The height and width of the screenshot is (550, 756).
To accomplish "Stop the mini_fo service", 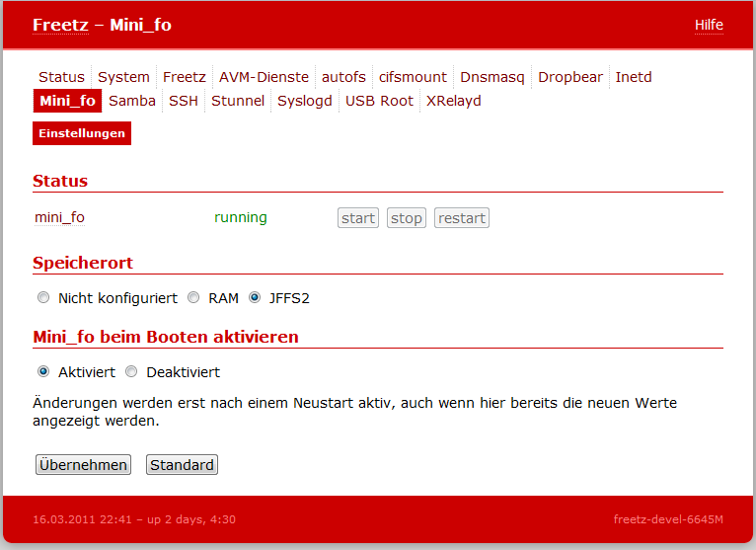I will point(406,218).
